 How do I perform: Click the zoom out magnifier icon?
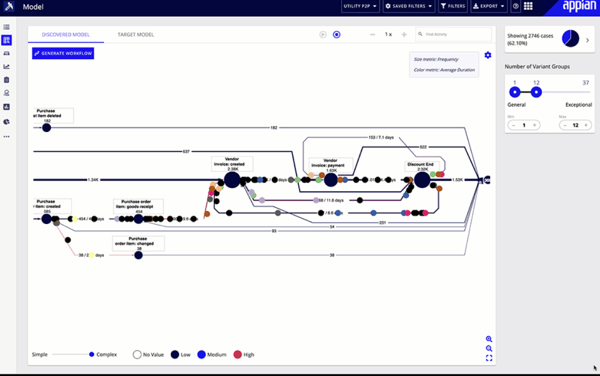(x=489, y=348)
